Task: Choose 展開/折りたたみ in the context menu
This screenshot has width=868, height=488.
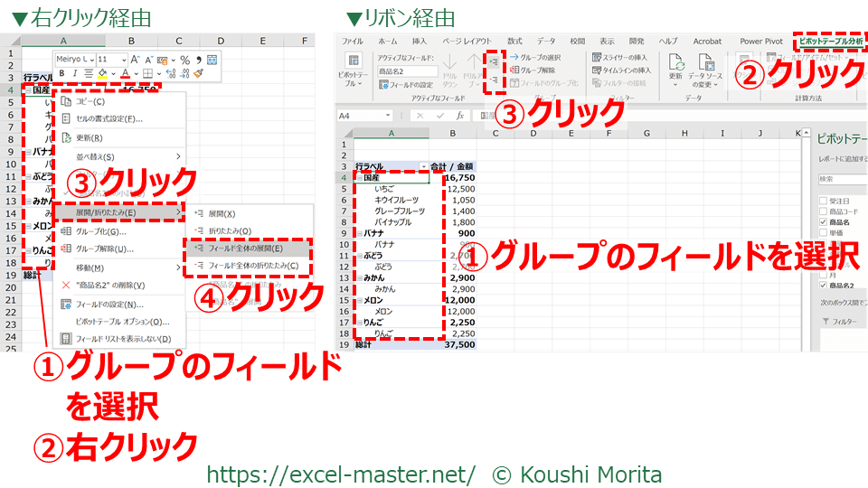Action: coord(108,211)
